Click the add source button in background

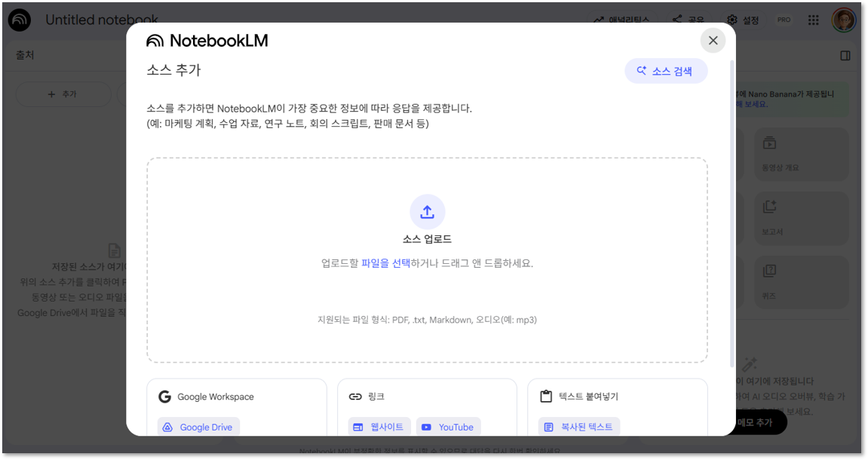point(63,94)
